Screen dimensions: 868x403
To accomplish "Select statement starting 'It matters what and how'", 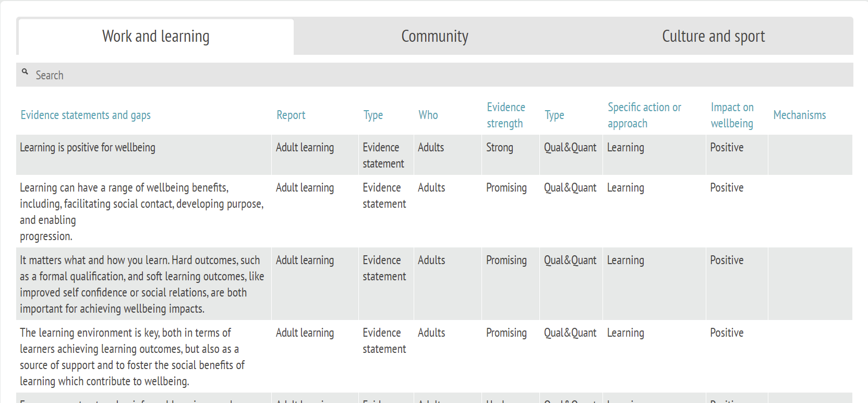I will coord(142,285).
